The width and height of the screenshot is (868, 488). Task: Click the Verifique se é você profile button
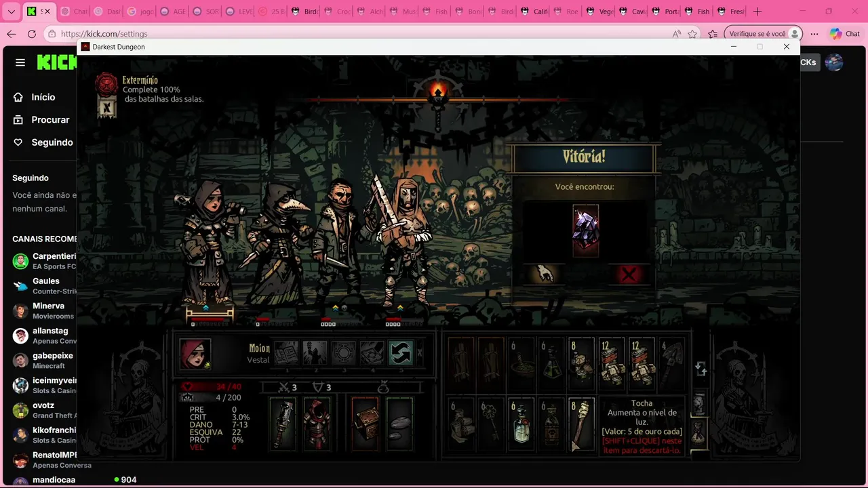pyautogui.click(x=764, y=34)
